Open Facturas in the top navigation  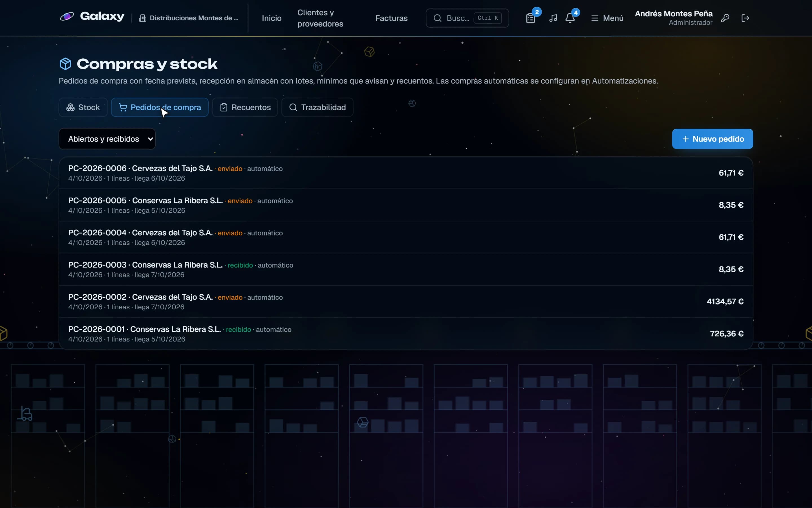[x=391, y=18]
